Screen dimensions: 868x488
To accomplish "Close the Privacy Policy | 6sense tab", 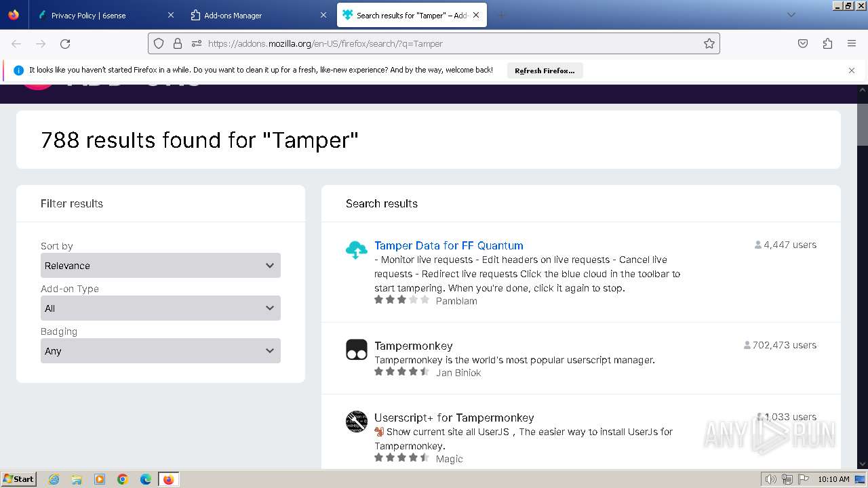I will (170, 15).
